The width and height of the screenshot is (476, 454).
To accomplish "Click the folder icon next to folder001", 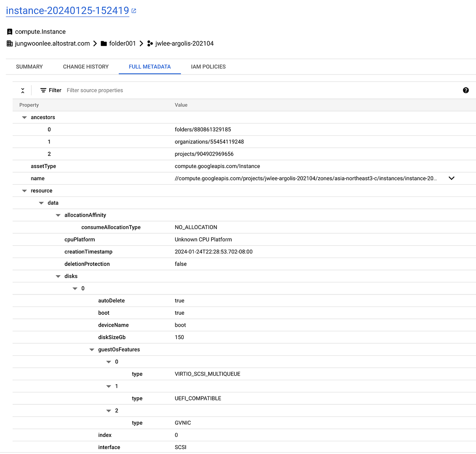I will 104,43.
